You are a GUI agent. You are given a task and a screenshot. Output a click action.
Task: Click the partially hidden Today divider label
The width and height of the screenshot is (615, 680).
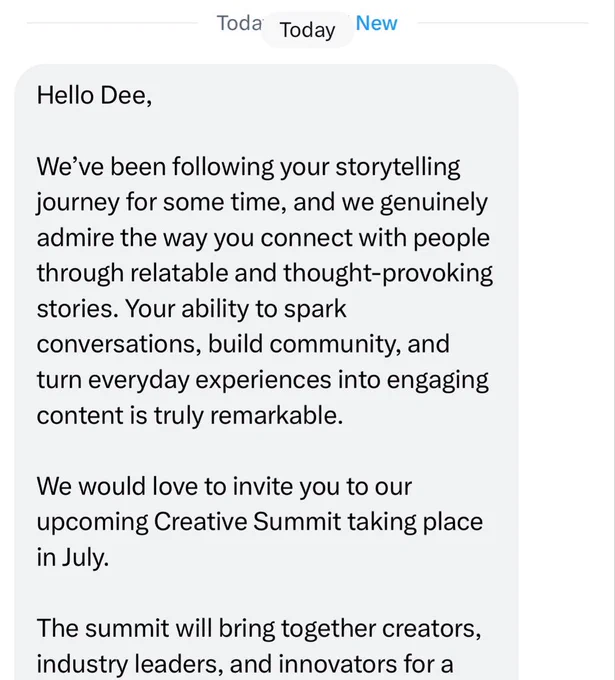[239, 23]
